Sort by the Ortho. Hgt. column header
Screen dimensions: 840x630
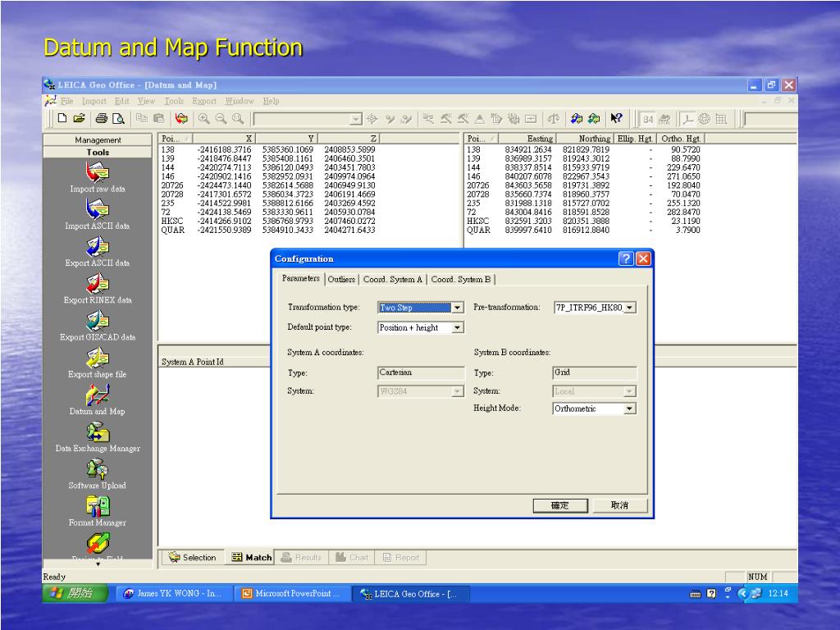[x=681, y=138]
